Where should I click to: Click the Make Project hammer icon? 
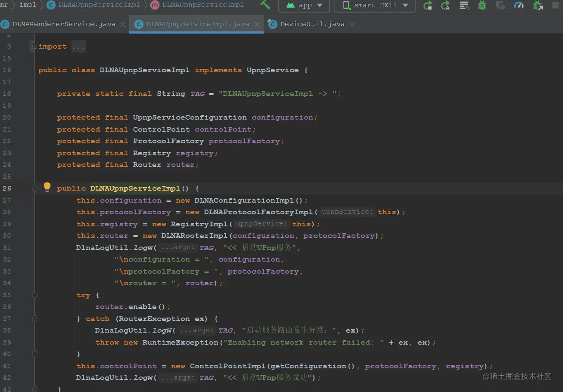click(265, 5)
